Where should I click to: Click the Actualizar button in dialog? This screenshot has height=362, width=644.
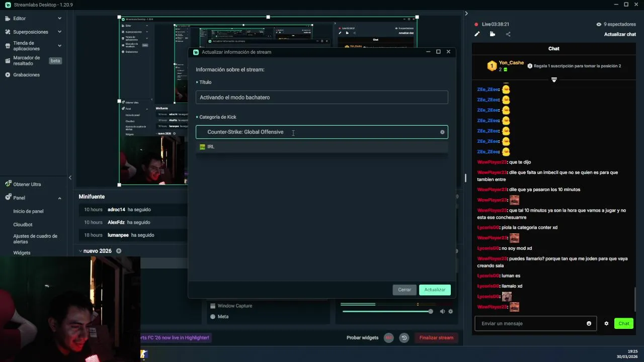coord(435,290)
